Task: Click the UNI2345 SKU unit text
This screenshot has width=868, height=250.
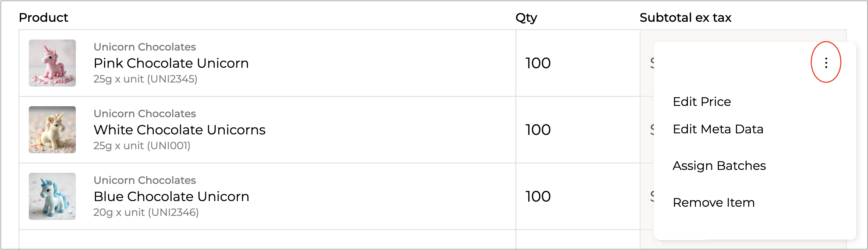Action: pyautogui.click(x=145, y=79)
